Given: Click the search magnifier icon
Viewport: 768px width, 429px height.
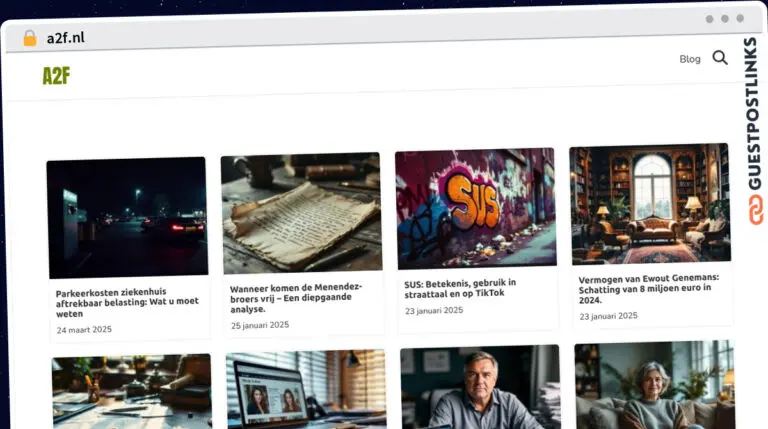Looking at the screenshot, I should tap(720, 58).
